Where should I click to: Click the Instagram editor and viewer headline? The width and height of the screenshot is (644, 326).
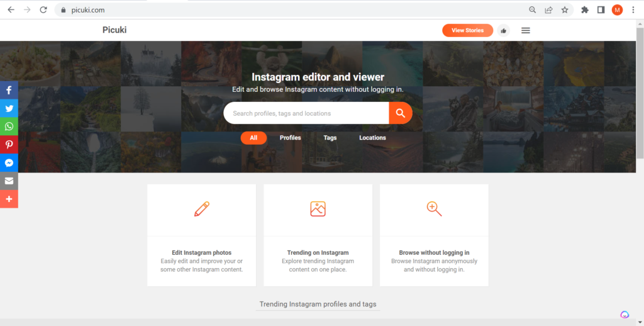(x=318, y=77)
